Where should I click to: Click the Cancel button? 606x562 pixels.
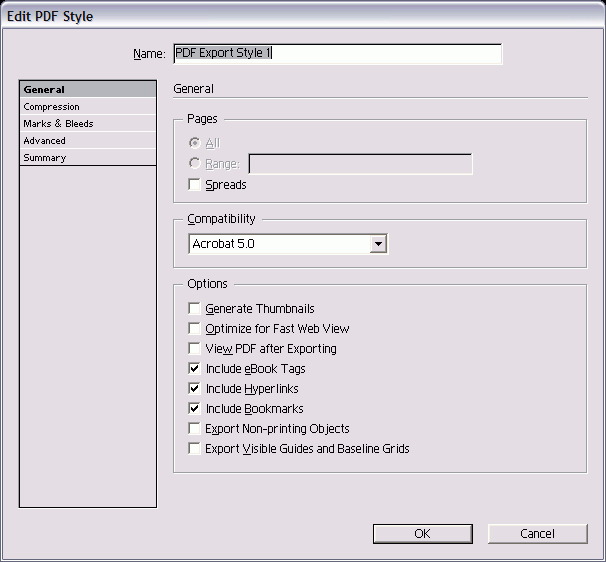coord(537,534)
